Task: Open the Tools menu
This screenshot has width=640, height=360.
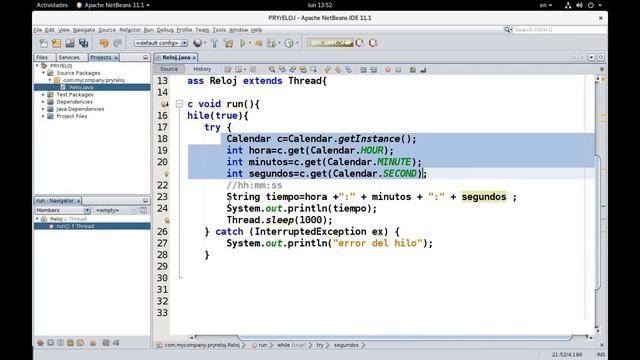Action: click(x=219, y=30)
